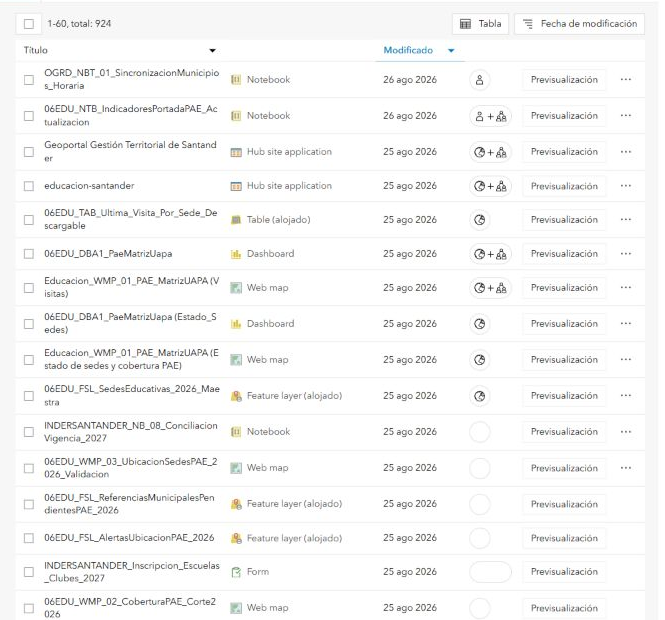Open more options for 06EDU_DBA1_PaeMatrizUapa
665x620 pixels.
(626, 254)
